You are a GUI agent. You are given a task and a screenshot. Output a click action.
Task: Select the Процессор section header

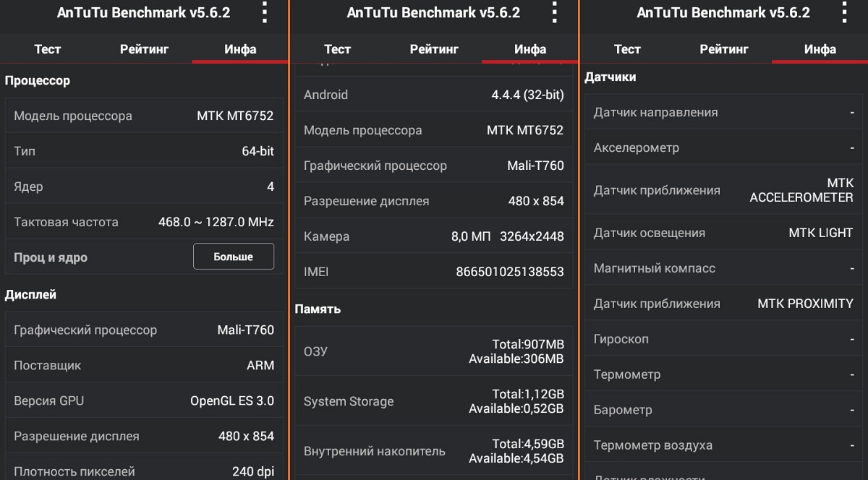38,81
